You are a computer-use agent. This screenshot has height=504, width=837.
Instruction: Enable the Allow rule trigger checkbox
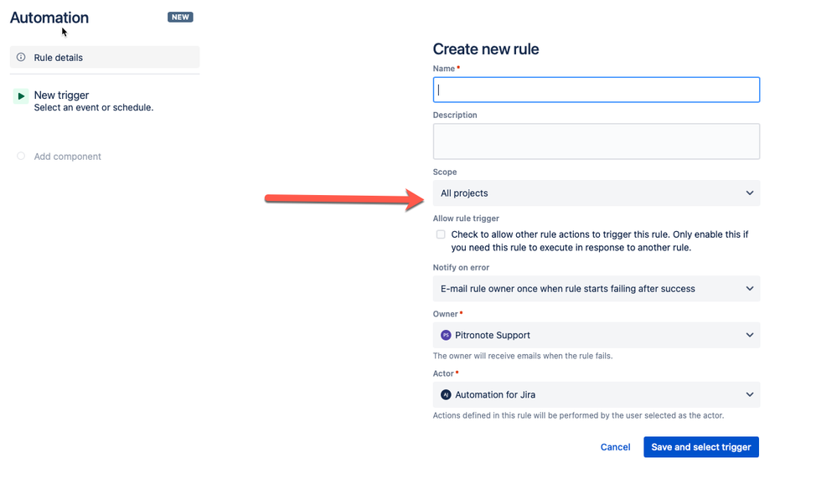441,234
